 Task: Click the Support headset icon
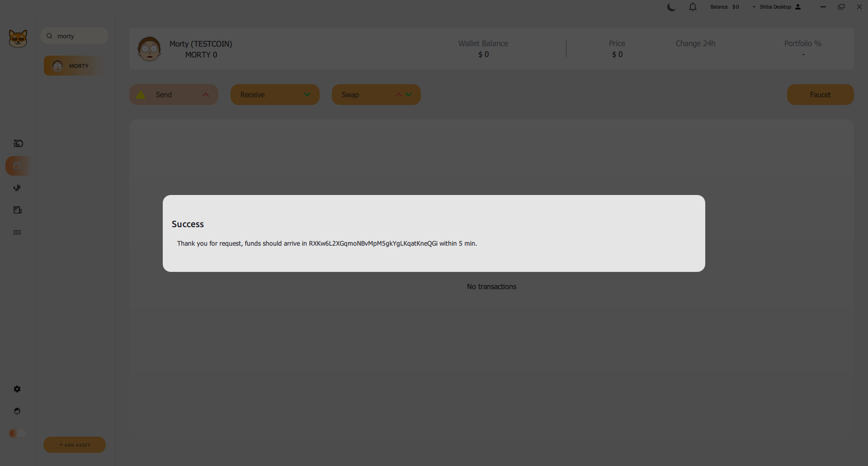click(17, 411)
